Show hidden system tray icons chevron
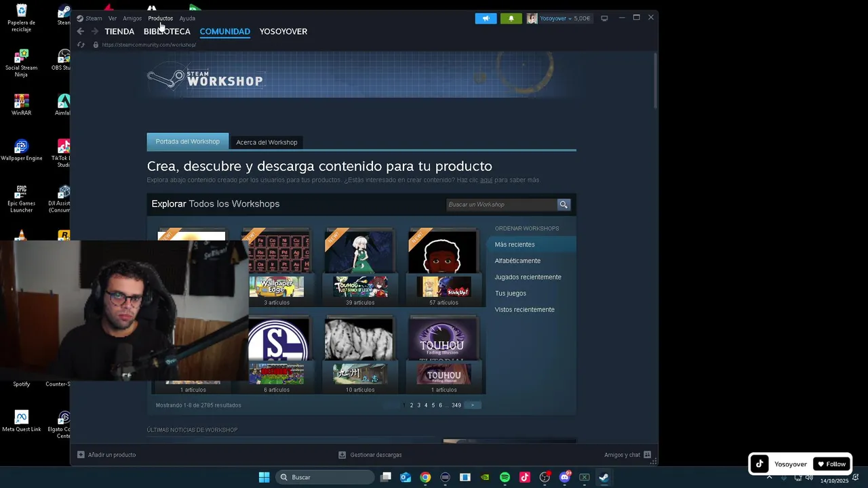The width and height of the screenshot is (868, 488). [x=769, y=477]
